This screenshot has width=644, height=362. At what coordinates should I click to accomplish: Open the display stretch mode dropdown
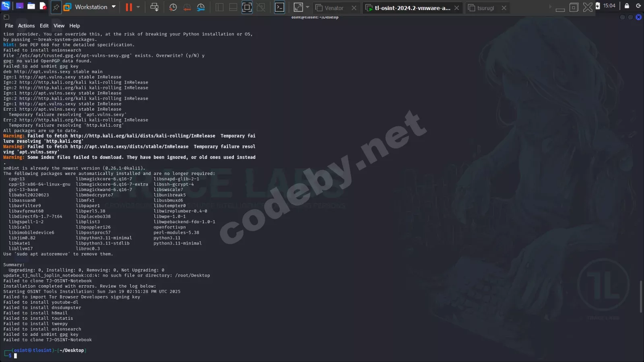[307, 7]
